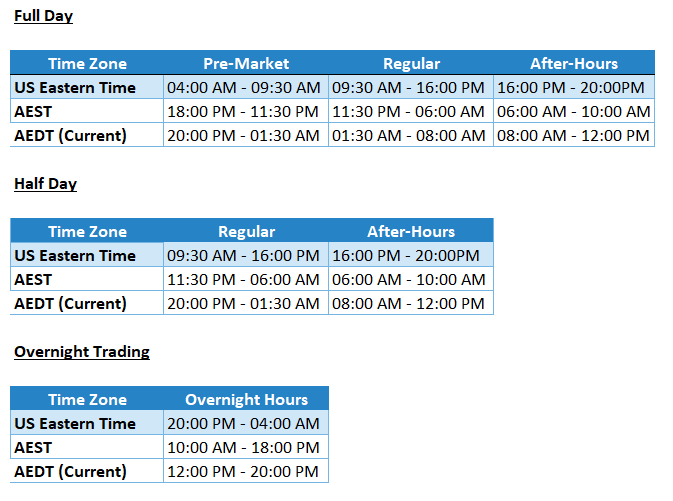
Task: Click the Overnight Trading section heading
Action: (82, 352)
